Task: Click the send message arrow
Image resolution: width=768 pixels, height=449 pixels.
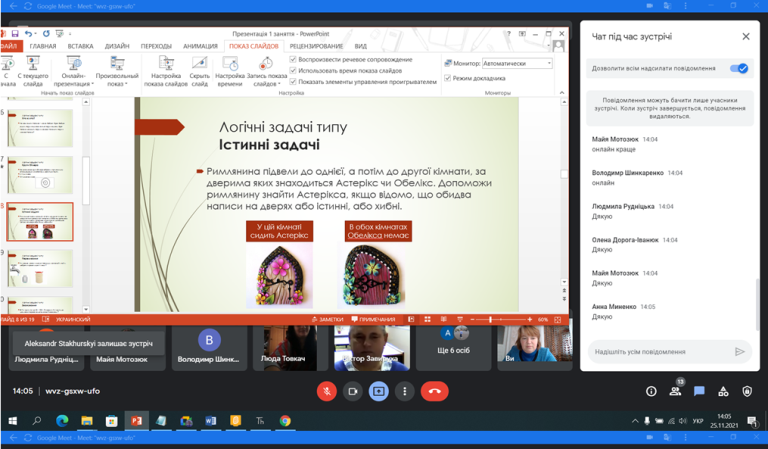Action: coord(740,352)
